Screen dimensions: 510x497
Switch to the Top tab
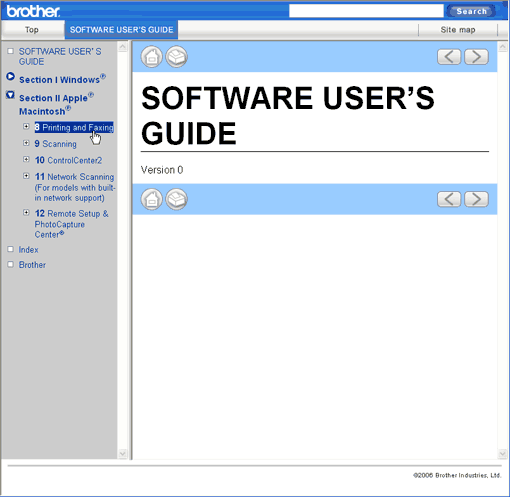(x=32, y=30)
